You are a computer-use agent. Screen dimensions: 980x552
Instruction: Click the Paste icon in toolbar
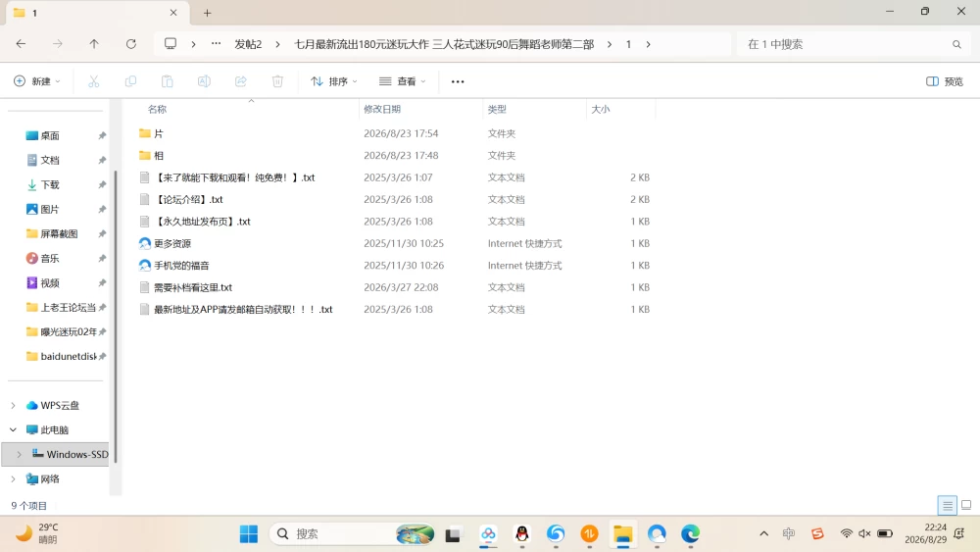[x=167, y=81]
